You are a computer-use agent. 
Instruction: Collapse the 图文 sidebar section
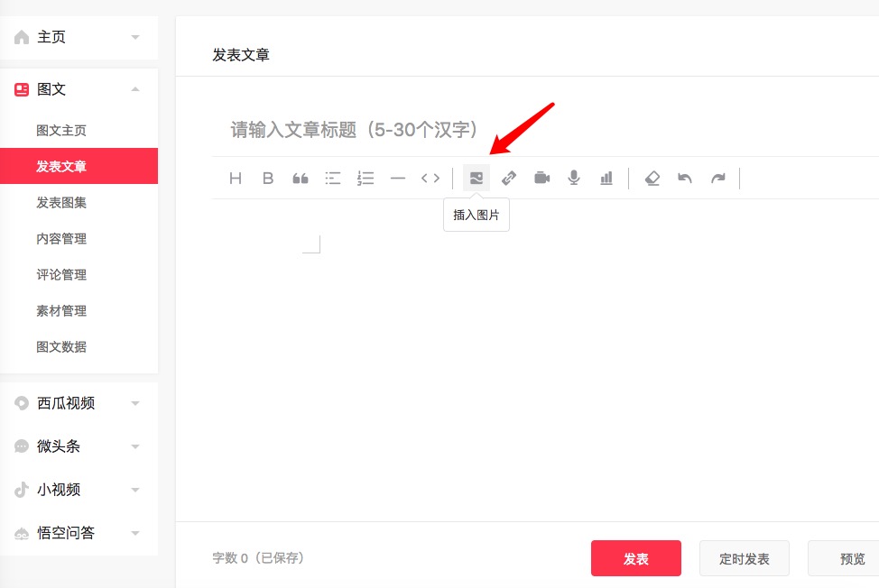click(135, 89)
